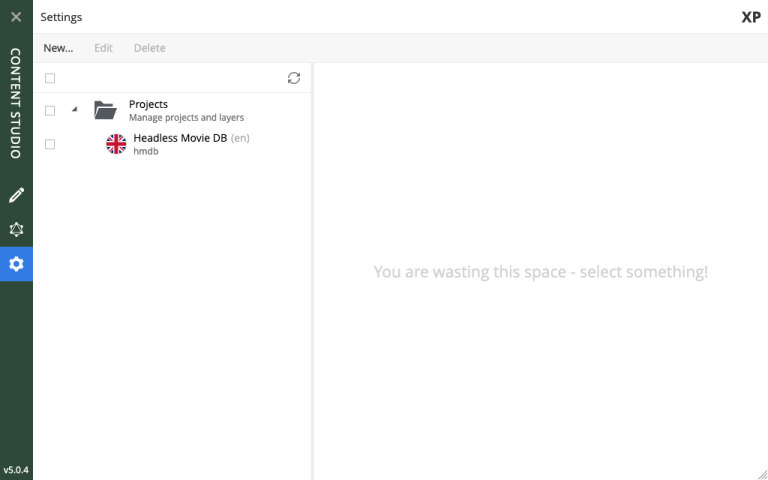Click the Content Studio vertical label
The height and width of the screenshot is (480, 768).
pyautogui.click(x=16, y=103)
